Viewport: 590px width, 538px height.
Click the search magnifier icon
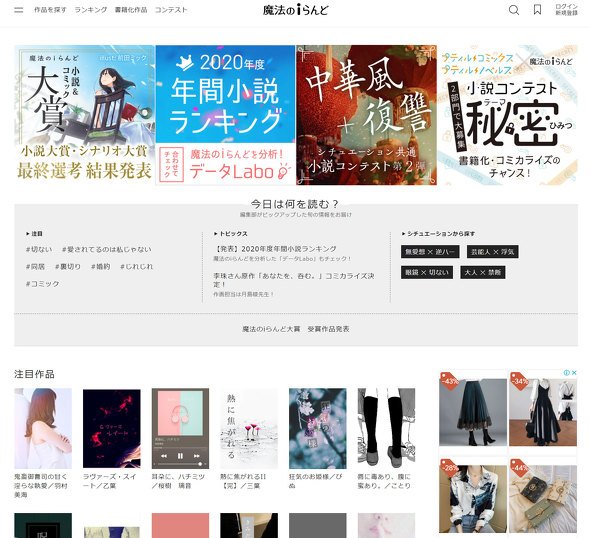(x=514, y=10)
